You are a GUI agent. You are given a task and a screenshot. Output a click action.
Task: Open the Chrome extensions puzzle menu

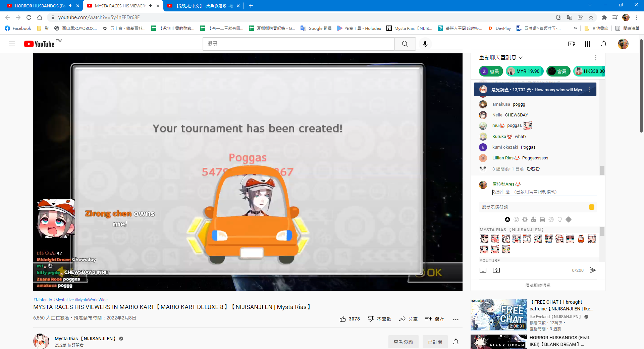(x=604, y=17)
